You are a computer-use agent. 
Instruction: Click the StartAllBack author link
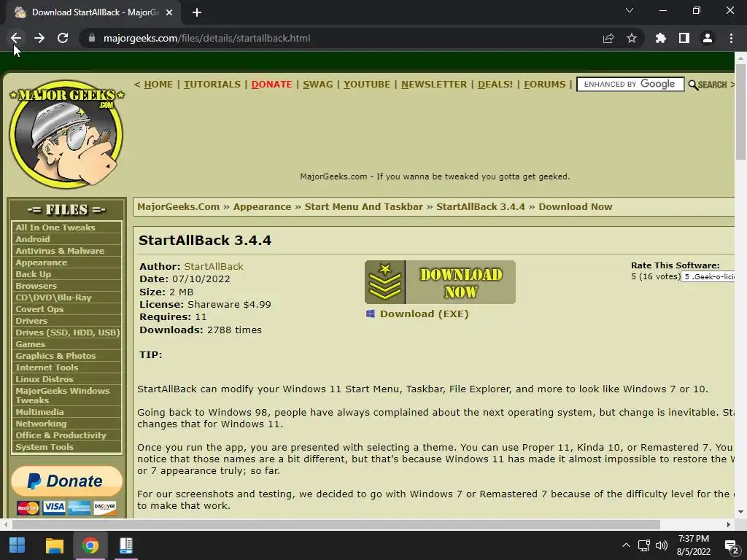pos(214,267)
